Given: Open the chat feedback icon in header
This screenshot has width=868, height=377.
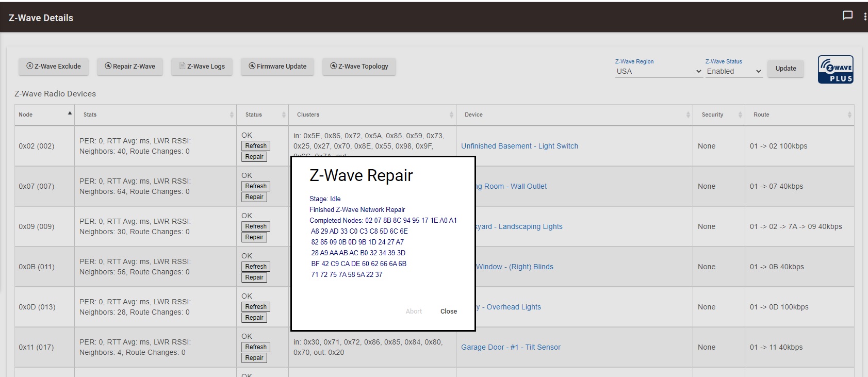Looking at the screenshot, I should [847, 15].
